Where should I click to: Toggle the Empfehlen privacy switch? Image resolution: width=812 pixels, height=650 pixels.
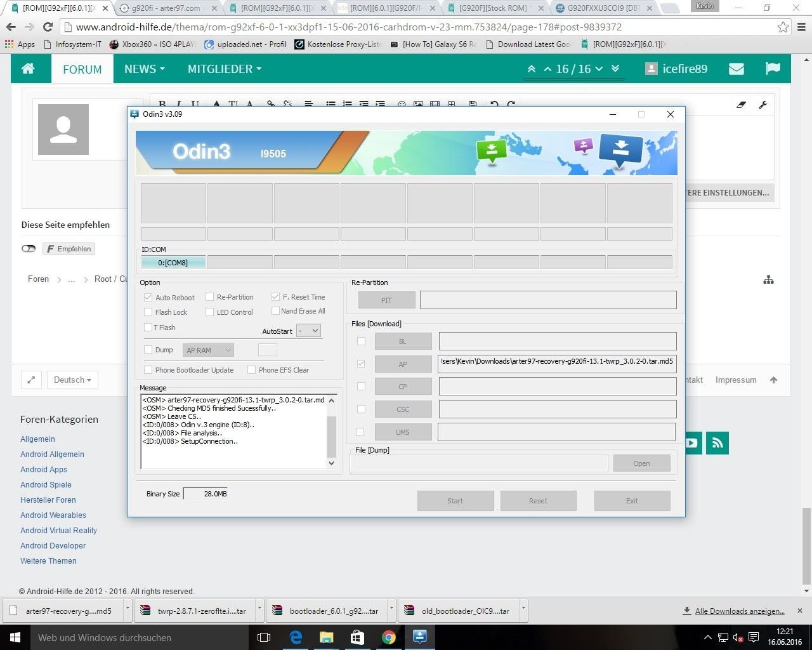point(29,249)
